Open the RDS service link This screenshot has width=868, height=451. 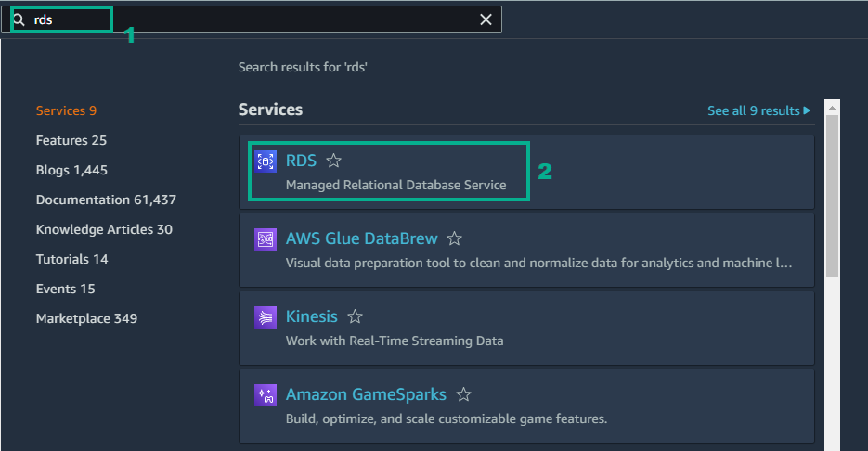pos(301,161)
